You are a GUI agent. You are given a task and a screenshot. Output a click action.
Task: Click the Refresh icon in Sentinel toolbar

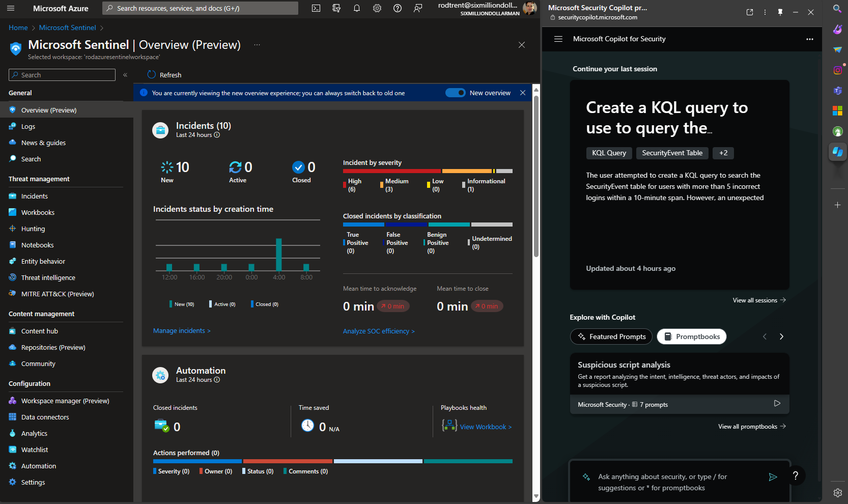click(x=151, y=74)
